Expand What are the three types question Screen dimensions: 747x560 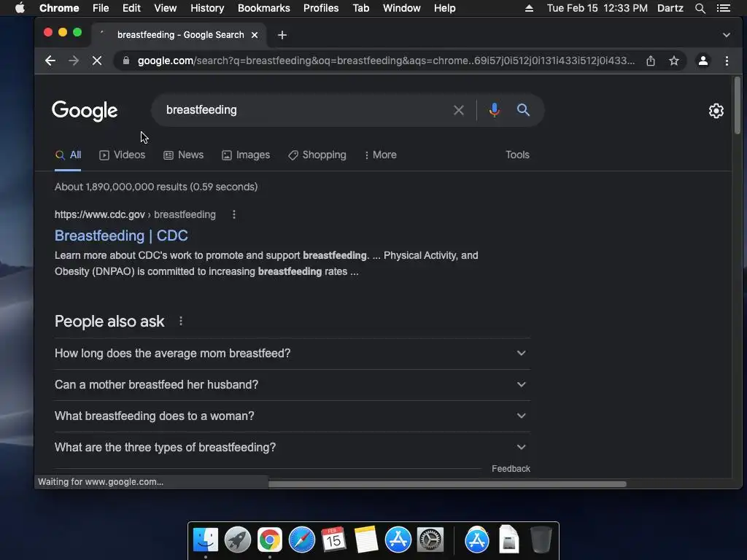point(292,448)
